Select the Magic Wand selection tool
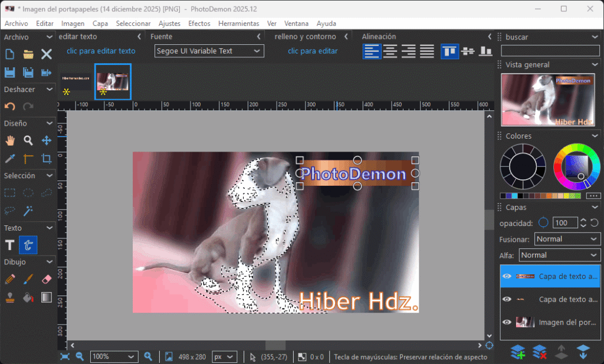Viewport: 604px width, 364px height. (28, 211)
